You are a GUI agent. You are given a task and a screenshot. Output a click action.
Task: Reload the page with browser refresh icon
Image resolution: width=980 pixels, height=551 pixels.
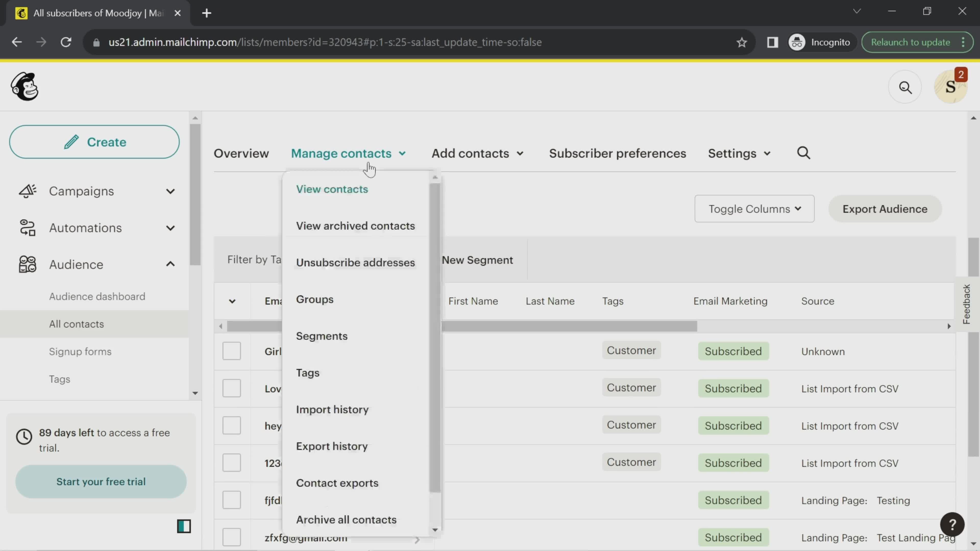coord(66,42)
